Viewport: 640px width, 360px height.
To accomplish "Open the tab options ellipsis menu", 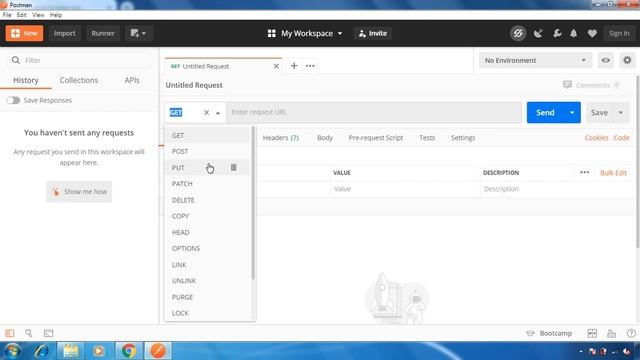I will [x=310, y=66].
